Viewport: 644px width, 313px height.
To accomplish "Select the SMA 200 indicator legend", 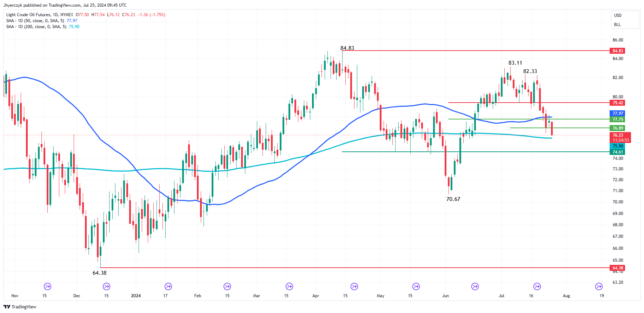I will click(x=42, y=27).
